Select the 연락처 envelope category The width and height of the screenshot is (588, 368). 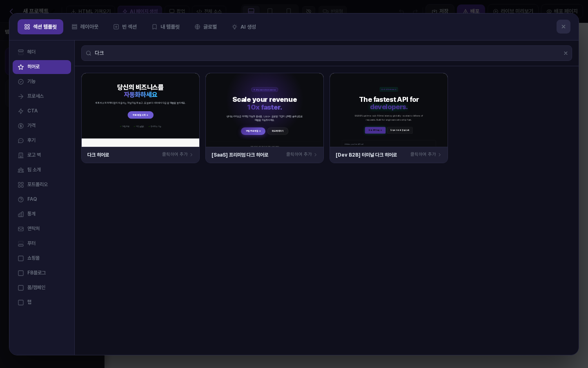coord(42,229)
